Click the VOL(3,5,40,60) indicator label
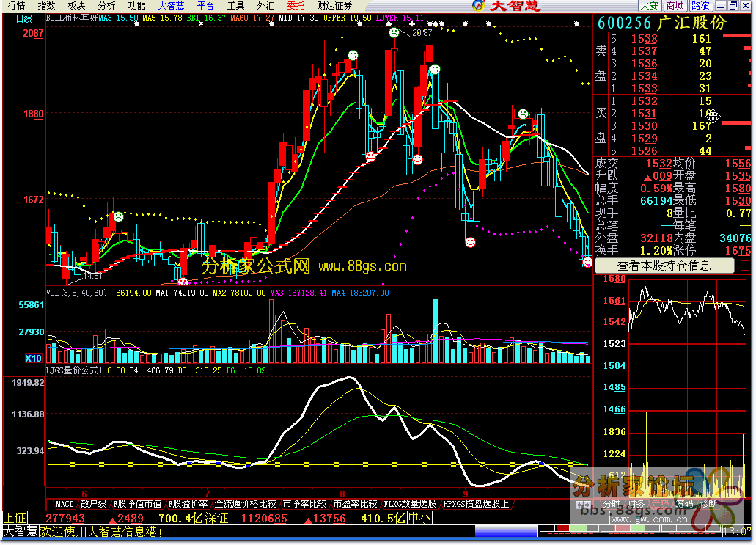The height and width of the screenshot is (545, 756). [x=77, y=293]
